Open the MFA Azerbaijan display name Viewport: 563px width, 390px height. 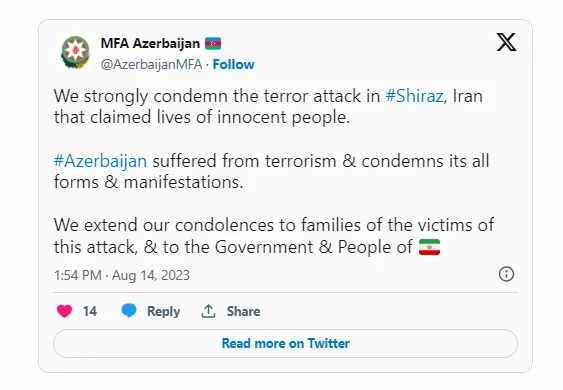[x=150, y=43]
